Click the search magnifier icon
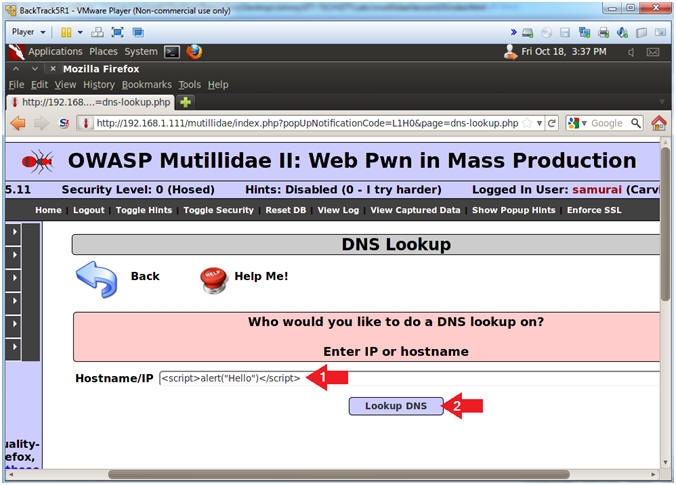 coord(635,123)
